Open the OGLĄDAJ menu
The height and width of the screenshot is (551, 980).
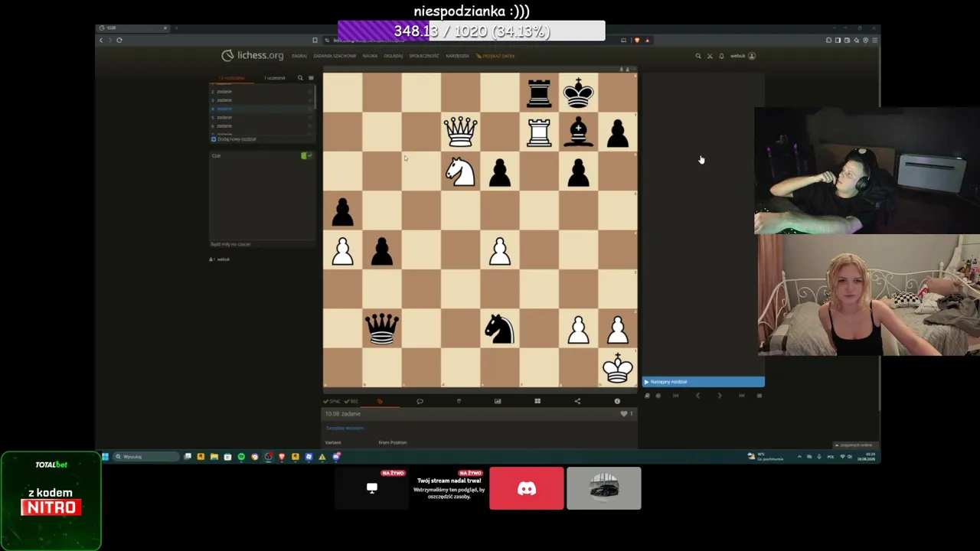[393, 56]
